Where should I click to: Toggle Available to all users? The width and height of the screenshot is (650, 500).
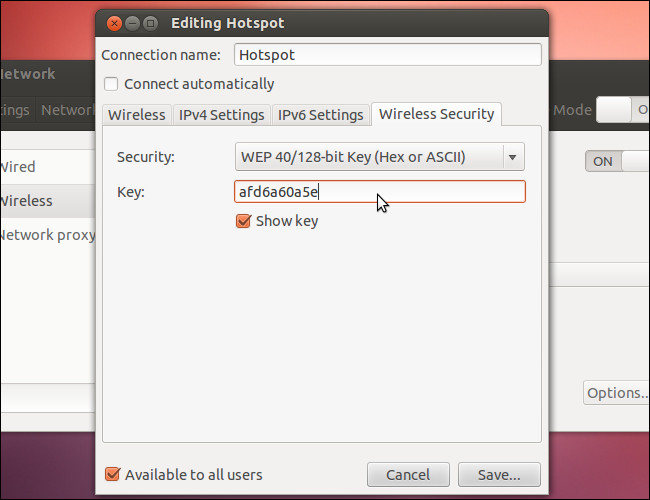(x=112, y=474)
